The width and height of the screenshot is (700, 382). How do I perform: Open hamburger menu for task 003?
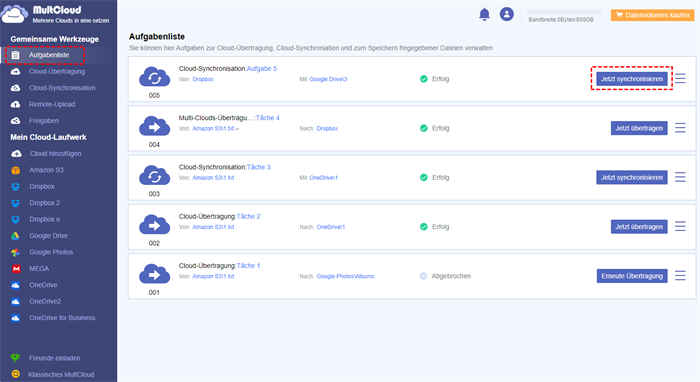coord(680,177)
